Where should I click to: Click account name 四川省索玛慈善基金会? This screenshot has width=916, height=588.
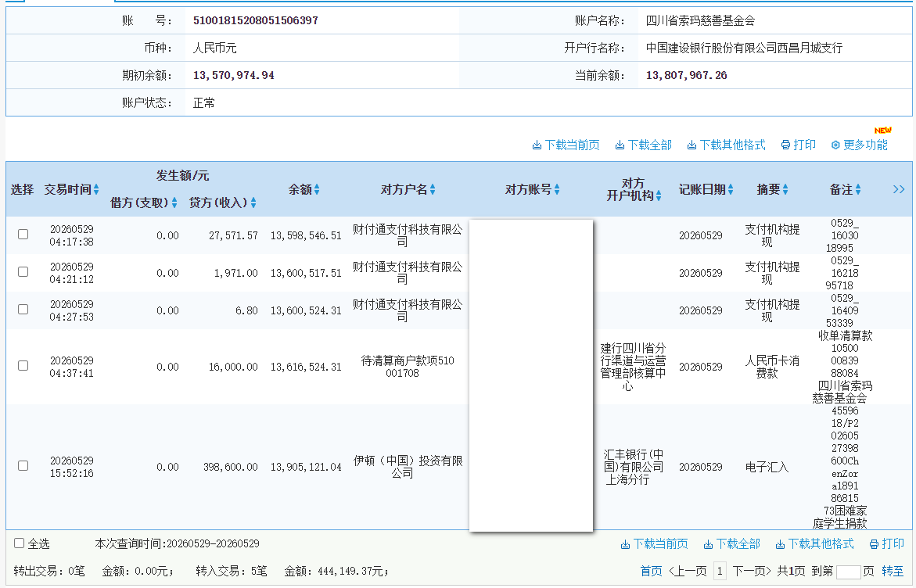[700, 20]
